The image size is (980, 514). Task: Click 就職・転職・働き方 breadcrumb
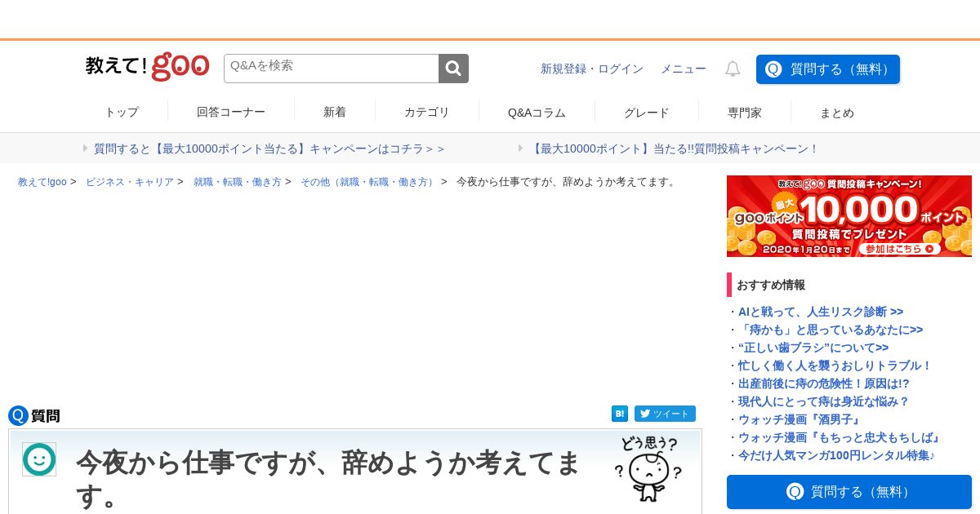pos(238,182)
